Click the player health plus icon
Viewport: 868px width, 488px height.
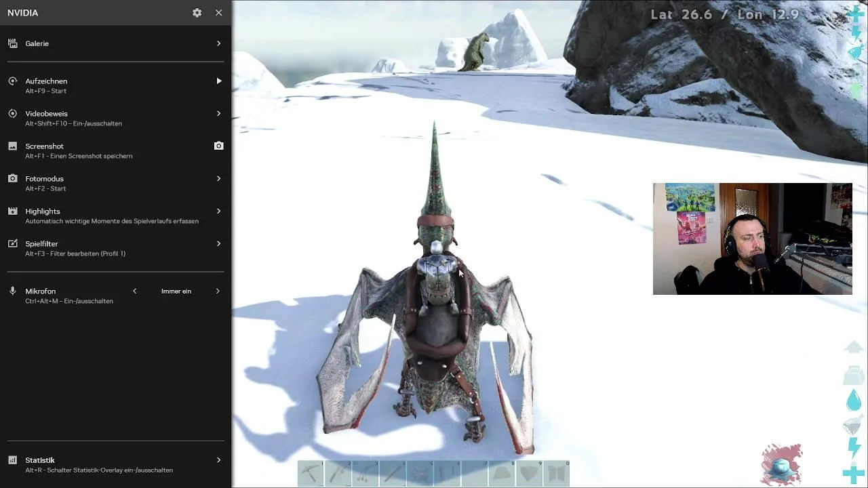coord(854,474)
